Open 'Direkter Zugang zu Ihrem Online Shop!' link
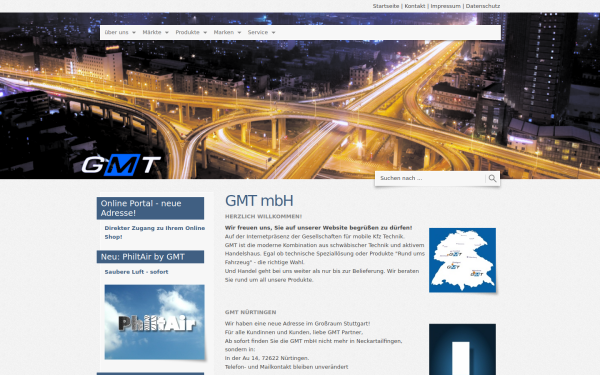 155,232
